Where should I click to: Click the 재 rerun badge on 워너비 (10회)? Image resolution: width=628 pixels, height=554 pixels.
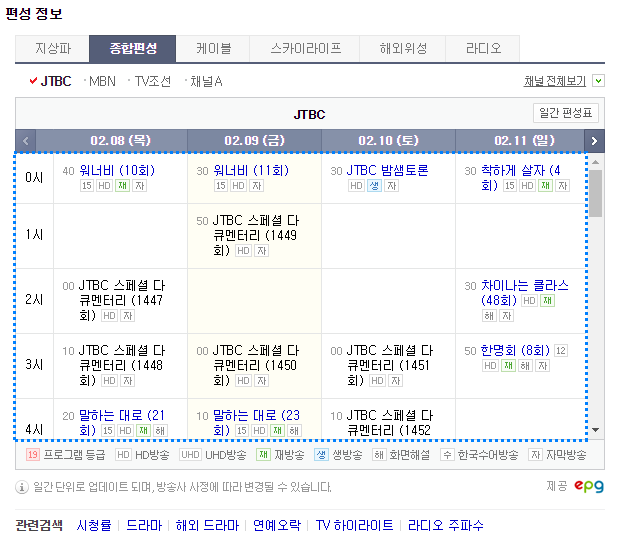(x=123, y=185)
